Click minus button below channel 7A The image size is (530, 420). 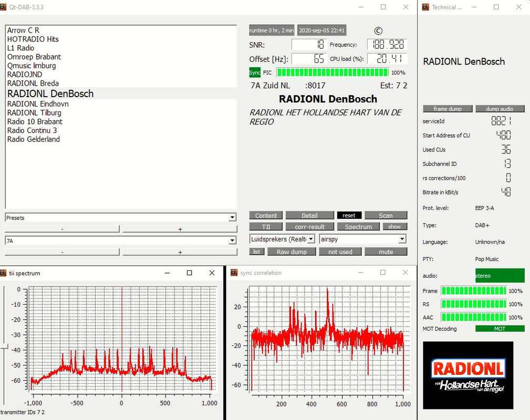click(x=62, y=252)
